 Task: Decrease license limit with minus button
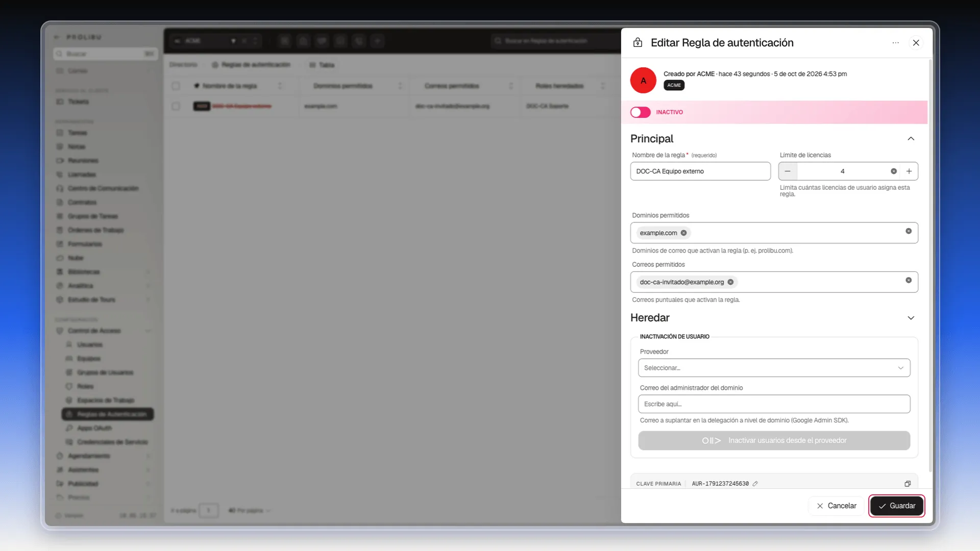tap(788, 171)
